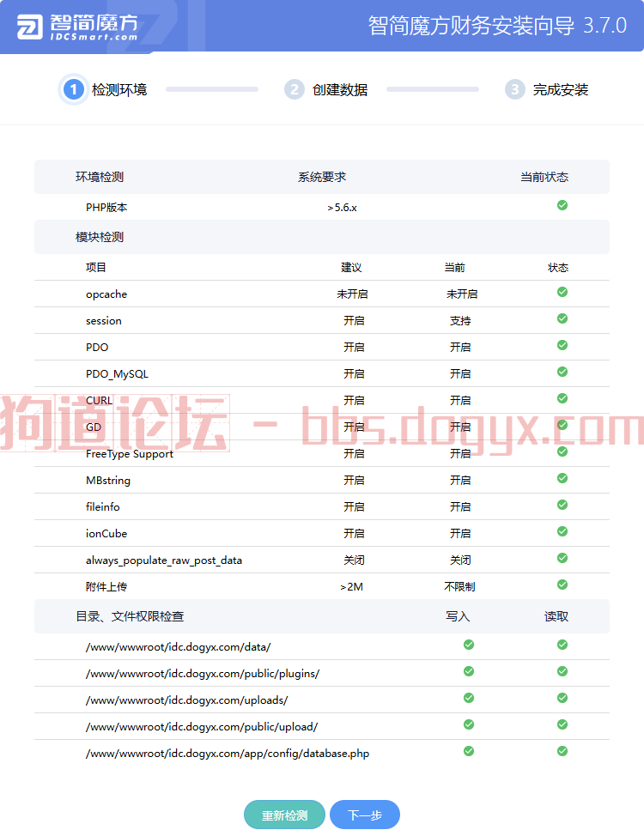Click the ionCube status check icon
Viewport: 644px width, 830px height.
point(562,531)
